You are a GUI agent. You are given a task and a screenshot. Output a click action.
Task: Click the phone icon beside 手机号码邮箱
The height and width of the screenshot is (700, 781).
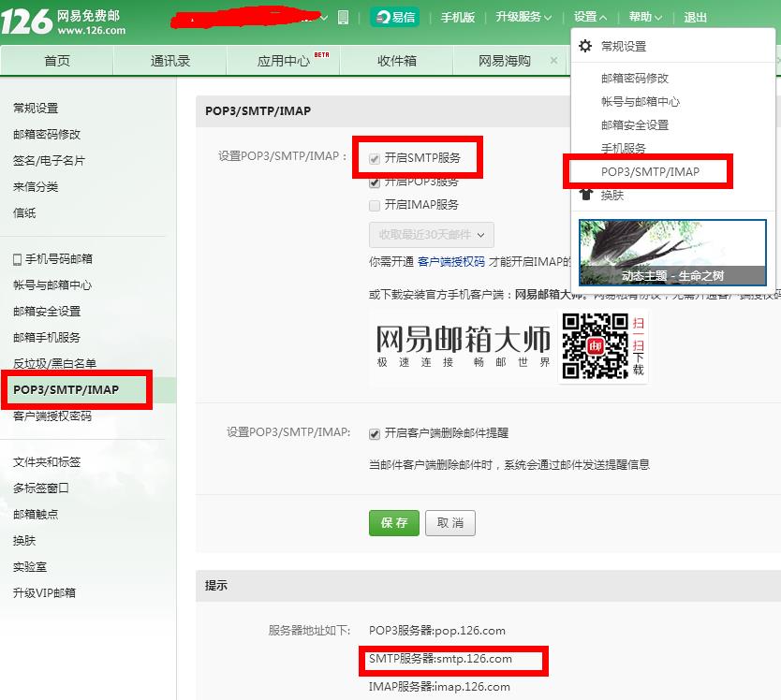pos(18,259)
